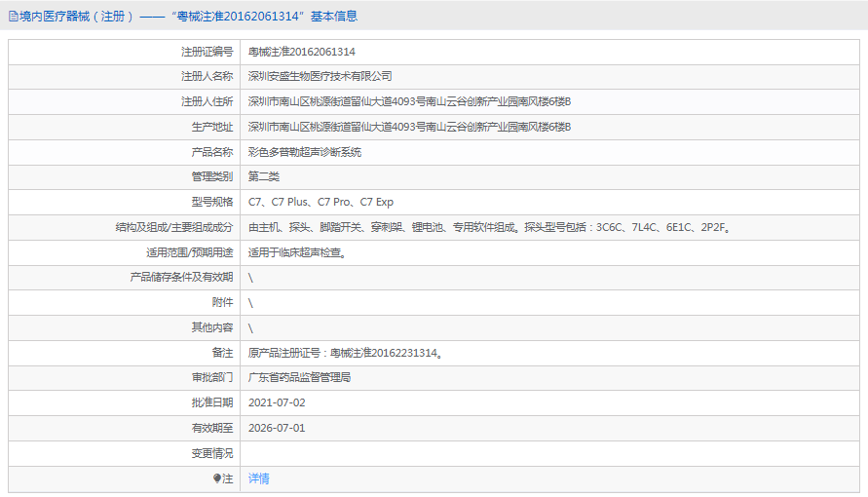This screenshot has height=497, width=868.
Task: Click the document icon before 境内医疗器械 title
Action: point(14,17)
